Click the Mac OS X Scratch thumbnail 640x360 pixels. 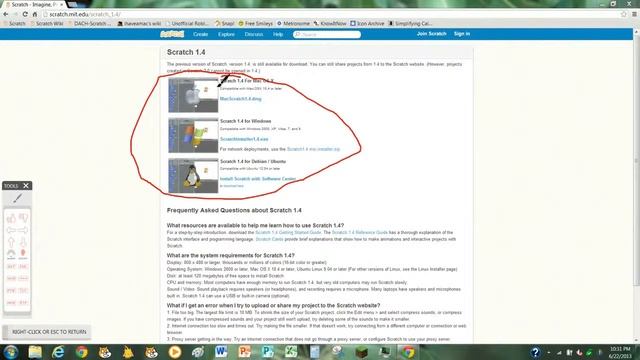coord(193,96)
